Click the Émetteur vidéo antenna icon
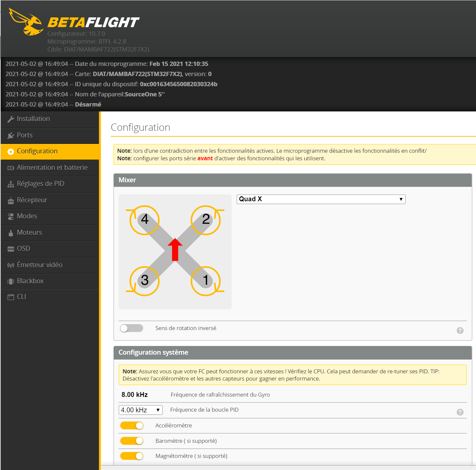The image size is (476, 470). click(11, 265)
